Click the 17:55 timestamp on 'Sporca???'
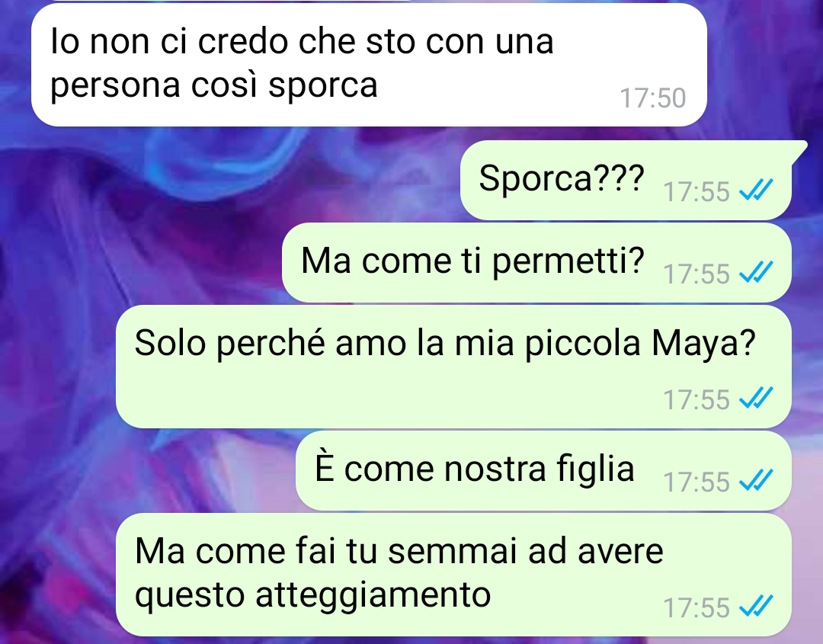 (x=697, y=191)
